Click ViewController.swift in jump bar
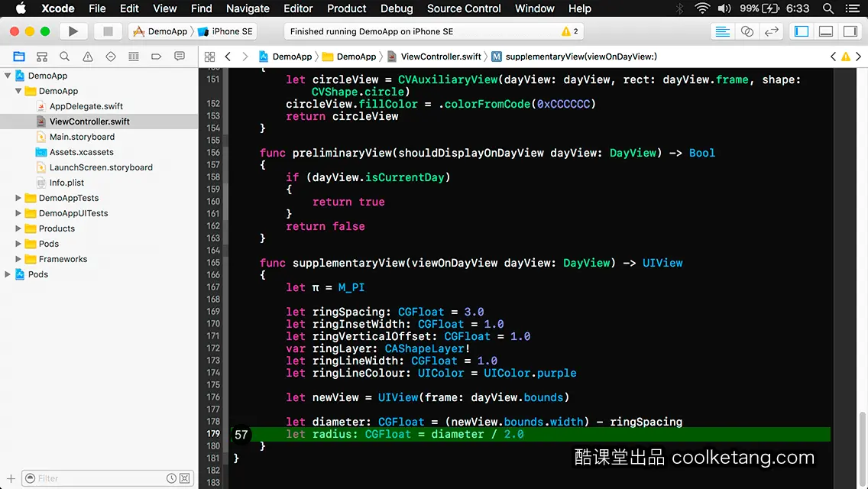 tap(434, 57)
